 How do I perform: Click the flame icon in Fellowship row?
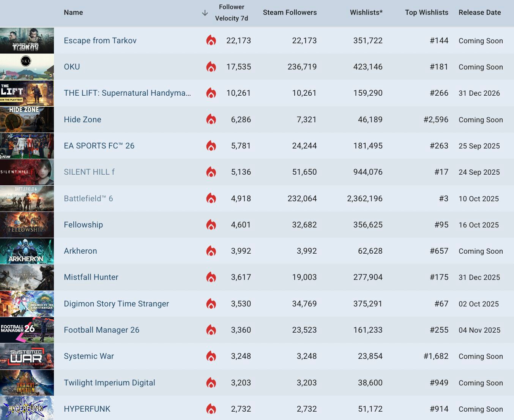click(211, 225)
